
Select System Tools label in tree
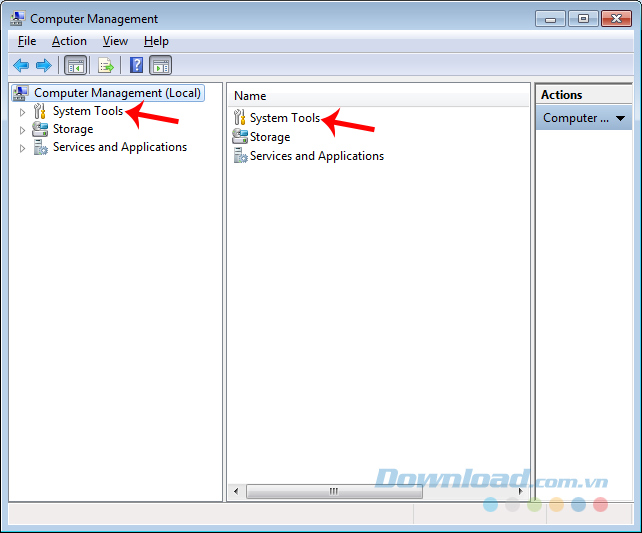point(88,111)
